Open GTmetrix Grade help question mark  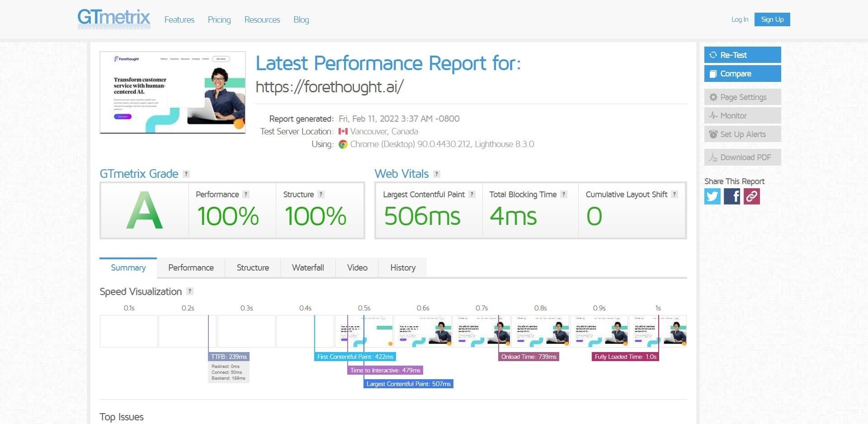click(x=186, y=174)
